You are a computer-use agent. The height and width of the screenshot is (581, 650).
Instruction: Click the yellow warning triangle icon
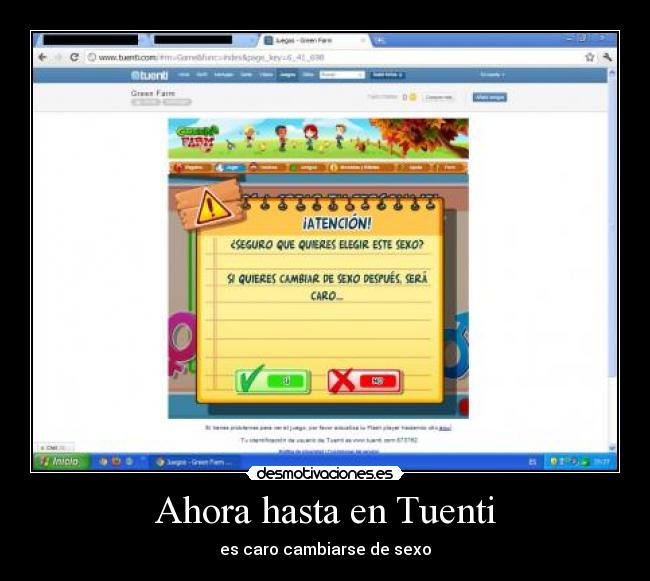coord(213,208)
